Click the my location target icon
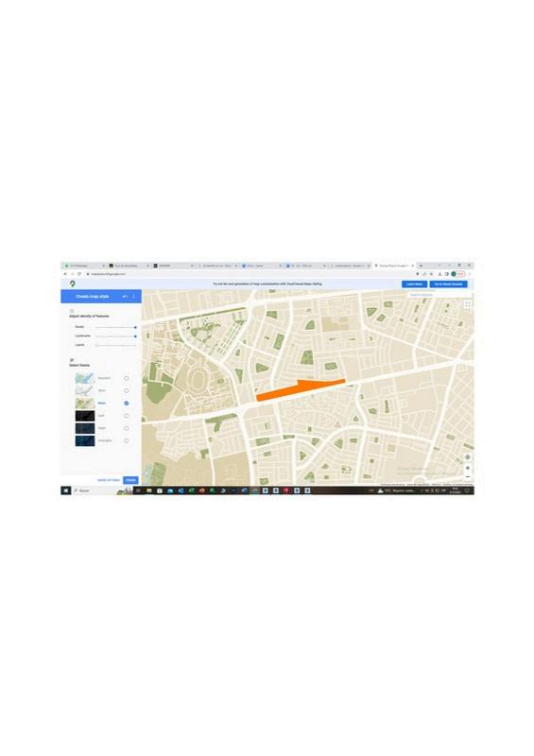This screenshot has width=534, height=756. 468,457
